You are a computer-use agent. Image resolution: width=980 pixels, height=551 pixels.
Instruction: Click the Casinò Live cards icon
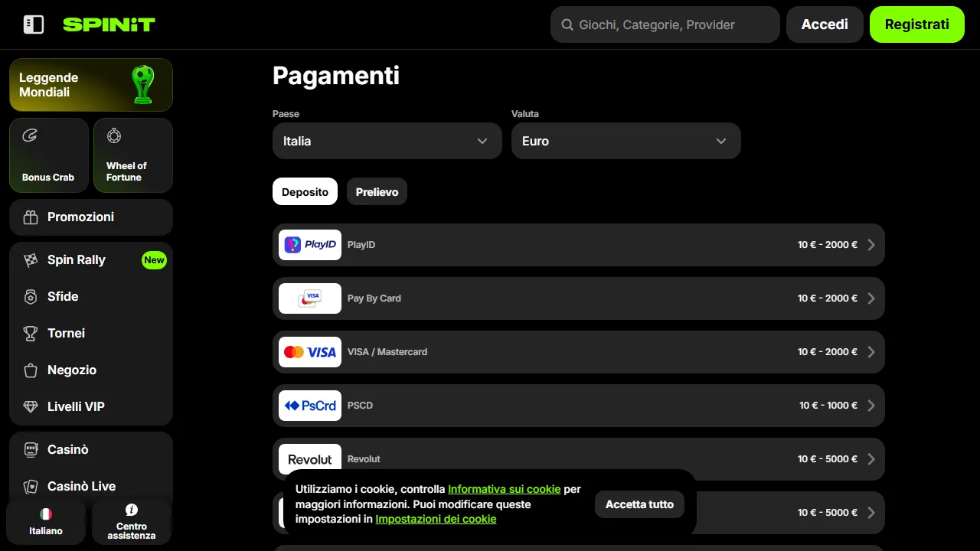(x=31, y=487)
